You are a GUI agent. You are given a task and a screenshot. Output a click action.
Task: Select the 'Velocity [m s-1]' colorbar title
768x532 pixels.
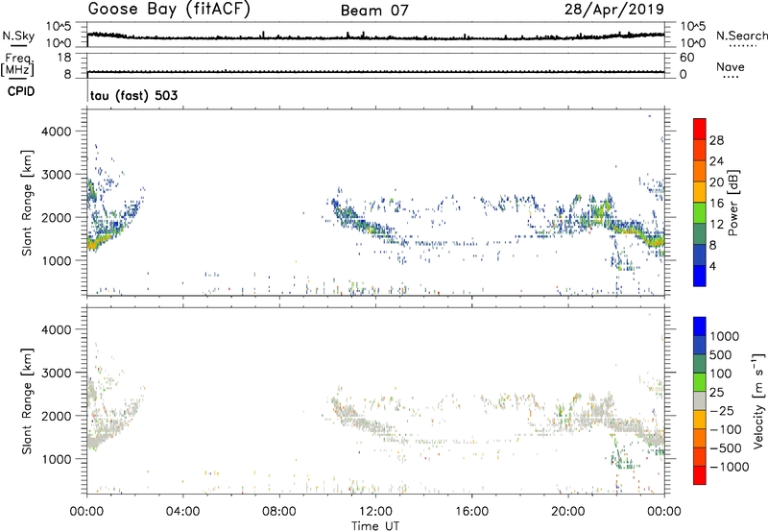(x=758, y=400)
